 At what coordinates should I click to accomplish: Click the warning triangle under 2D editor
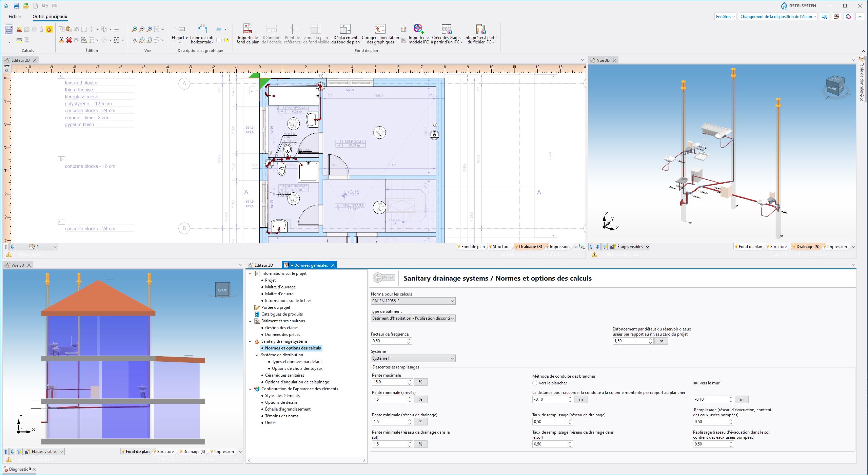tap(9, 254)
